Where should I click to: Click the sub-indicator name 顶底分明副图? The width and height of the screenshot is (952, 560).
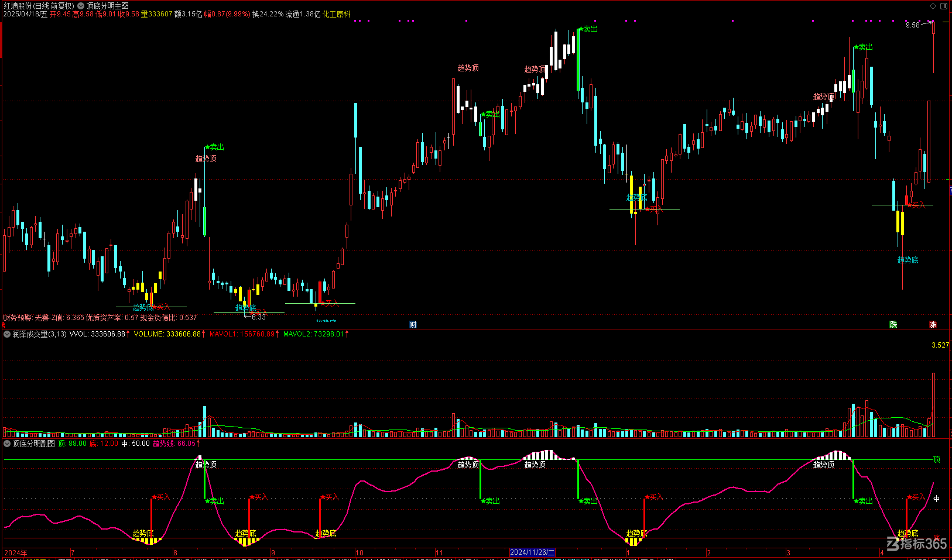click(x=34, y=444)
